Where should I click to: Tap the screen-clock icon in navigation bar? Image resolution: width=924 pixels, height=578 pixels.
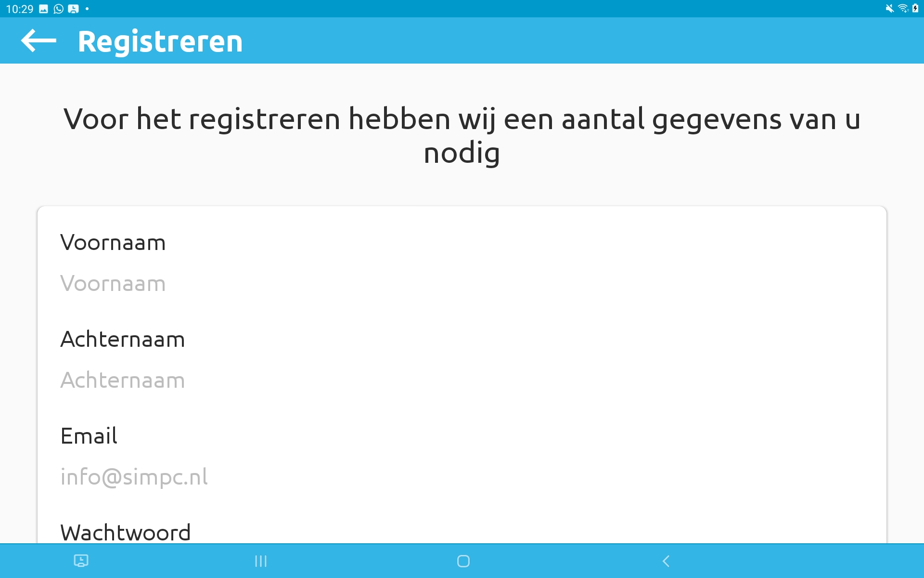click(x=81, y=561)
